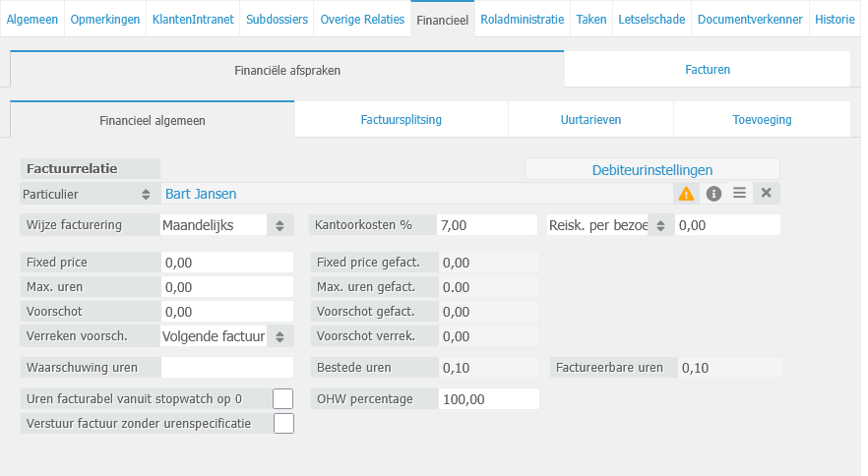Enable 'Verstuur factuur zonder urenspecificatie' checkbox

pyautogui.click(x=283, y=424)
